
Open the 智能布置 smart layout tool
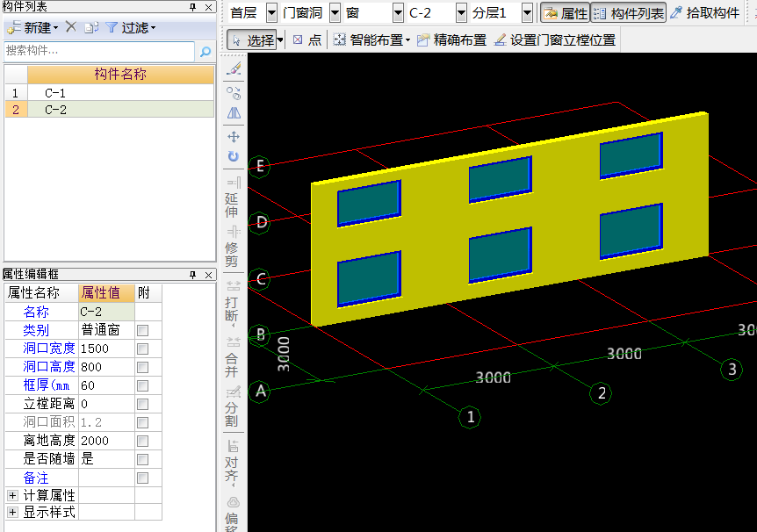pyautogui.click(x=371, y=40)
